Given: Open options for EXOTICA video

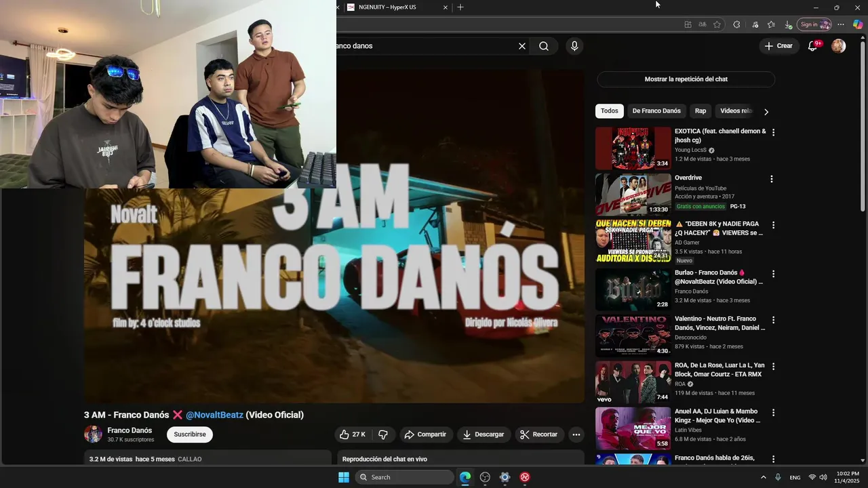Looking at the screenshot, I should [773, 133].
